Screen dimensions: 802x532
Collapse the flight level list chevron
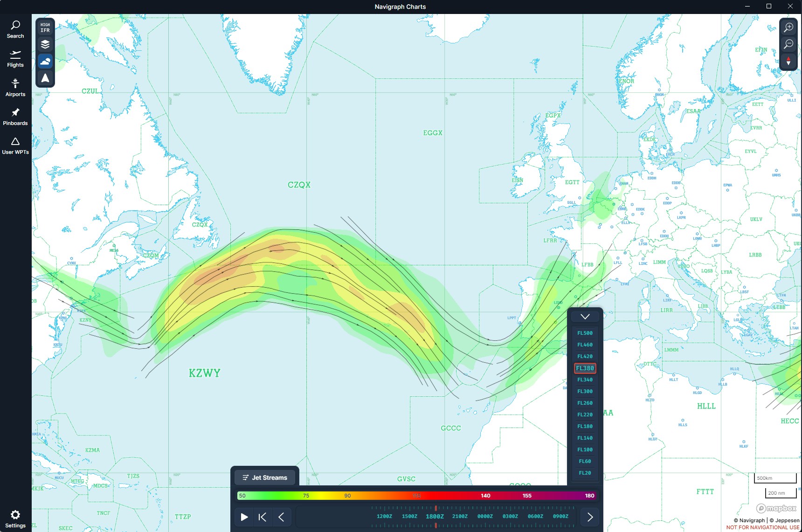pyautogui.click(x=585, y=317)
